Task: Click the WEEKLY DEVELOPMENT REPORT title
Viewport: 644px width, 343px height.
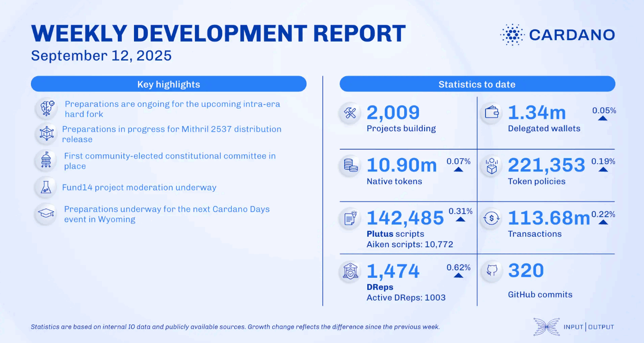Action: [218, 34]
